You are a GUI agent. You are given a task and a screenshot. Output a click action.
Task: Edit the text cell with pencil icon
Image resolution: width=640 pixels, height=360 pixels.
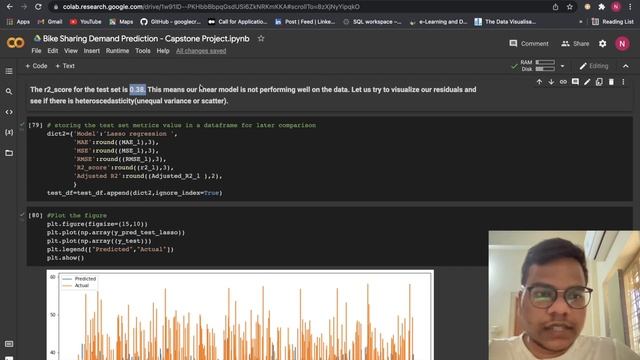pos(587,82)
